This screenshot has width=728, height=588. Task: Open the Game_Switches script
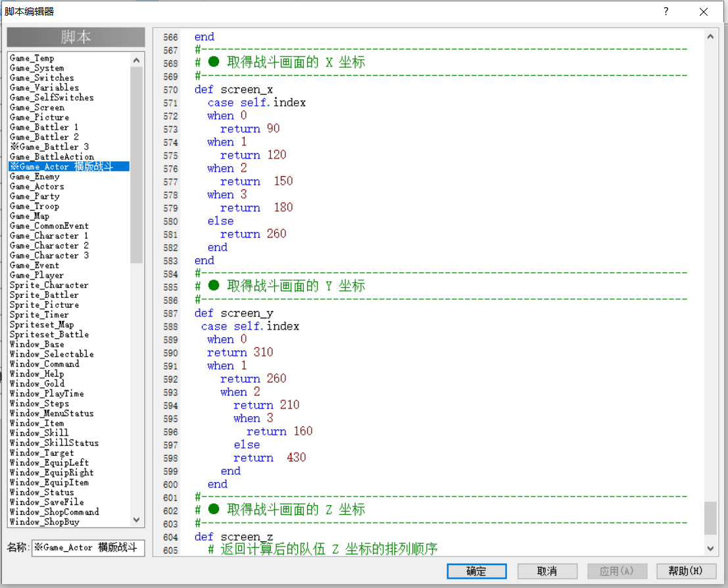42,78
